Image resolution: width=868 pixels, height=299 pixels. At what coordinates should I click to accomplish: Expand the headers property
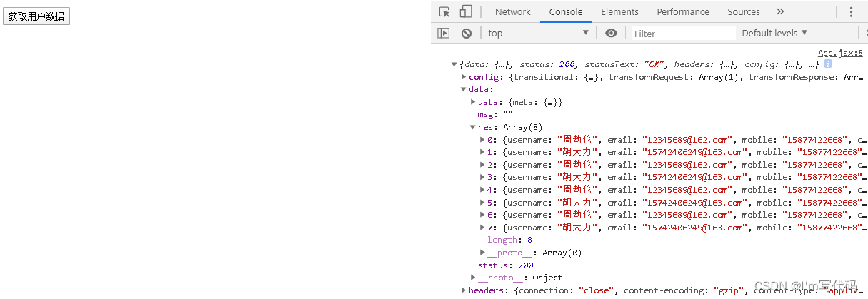coord(464,290)
